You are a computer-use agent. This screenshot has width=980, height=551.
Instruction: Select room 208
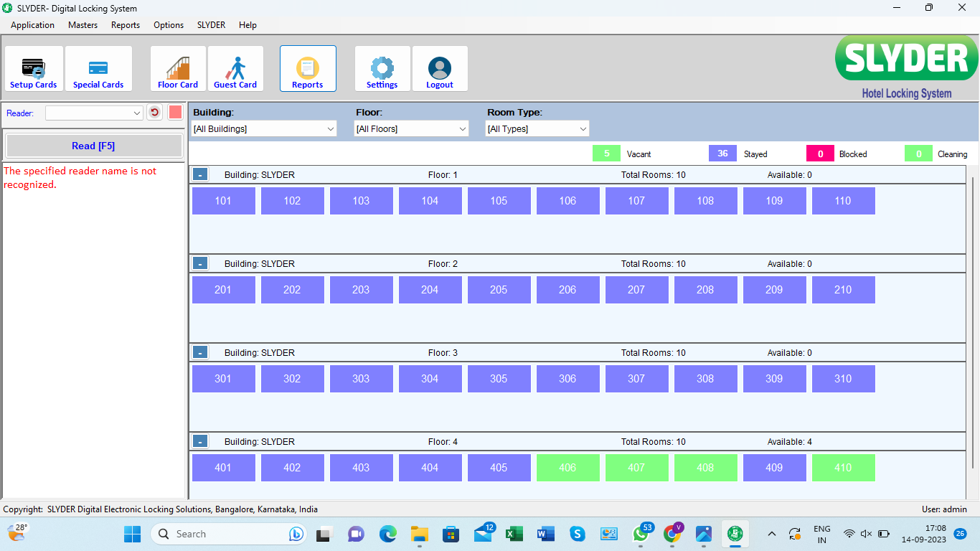pyautogui.click(x=705, y=290)
